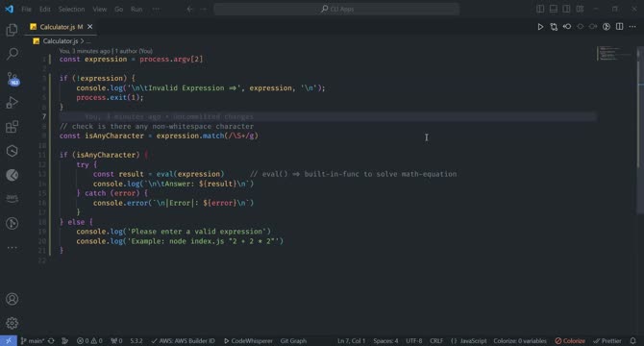Click the 'process.exit(1);' code line
The width and height of the screenshot is (644, 346).
[x=110, y=98]
